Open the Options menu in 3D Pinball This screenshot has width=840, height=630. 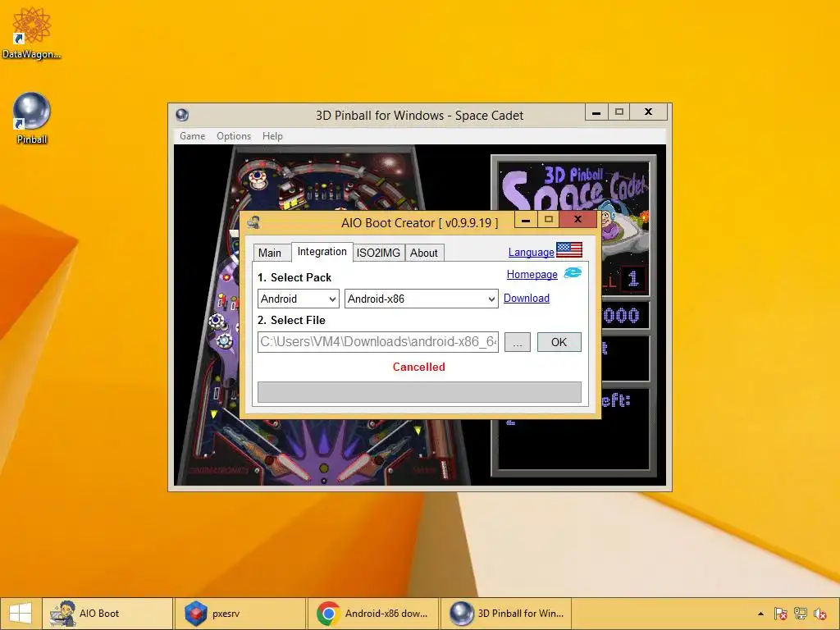click(234, 136)
